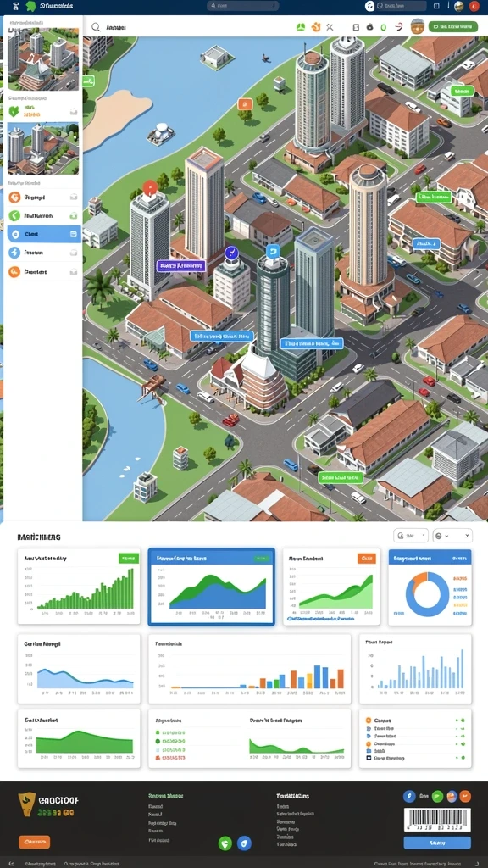Image resolution: width=488 pixels, height=868 pixels.
Task: Toggle the switch on the green sidebar item
Action: pos(74,216)
